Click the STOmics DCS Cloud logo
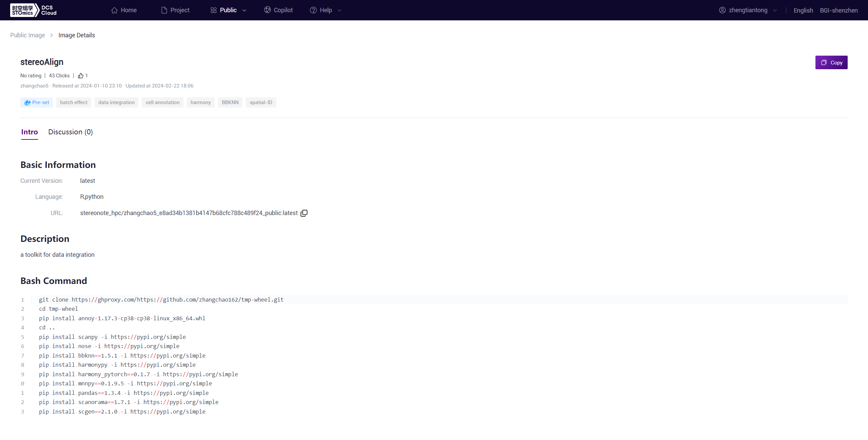The width and height of the screenshot is (868, 440). tap(34, 10)
